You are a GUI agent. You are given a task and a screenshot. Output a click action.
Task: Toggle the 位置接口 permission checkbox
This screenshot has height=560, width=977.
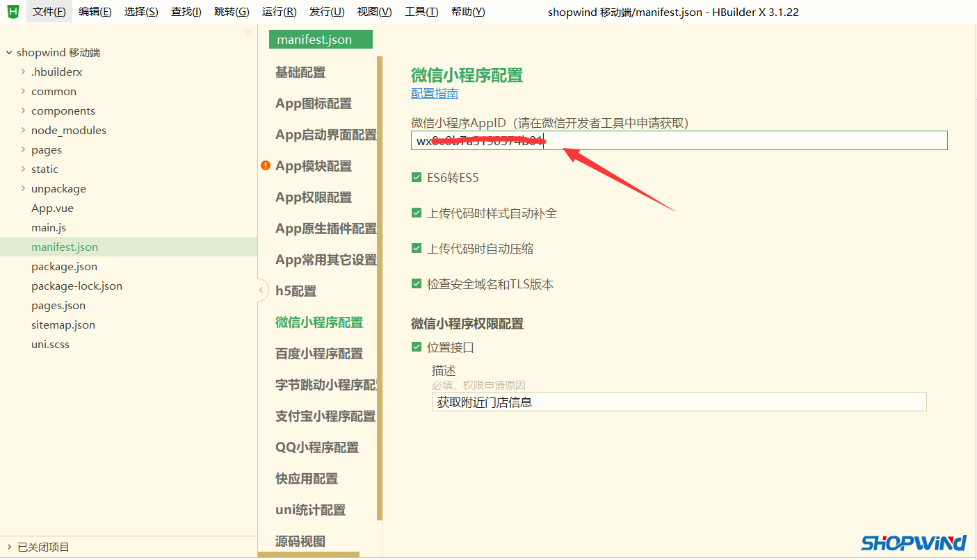pos(417,347)
